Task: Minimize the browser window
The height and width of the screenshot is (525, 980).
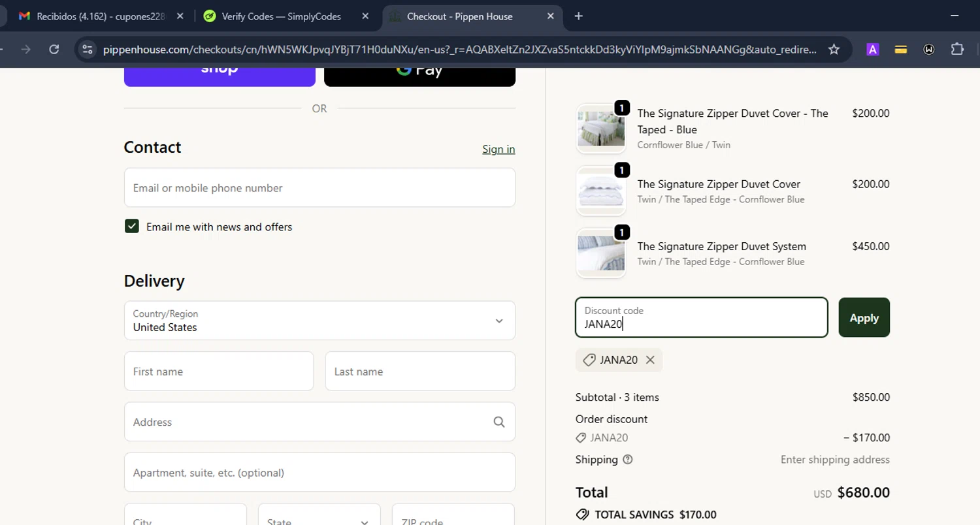Action: point(955,16)
